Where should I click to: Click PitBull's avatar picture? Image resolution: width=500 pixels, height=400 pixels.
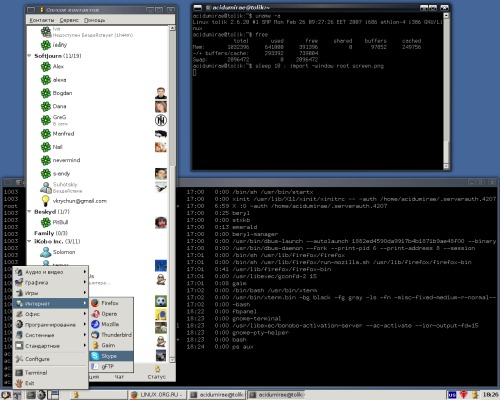click(161, 222)
